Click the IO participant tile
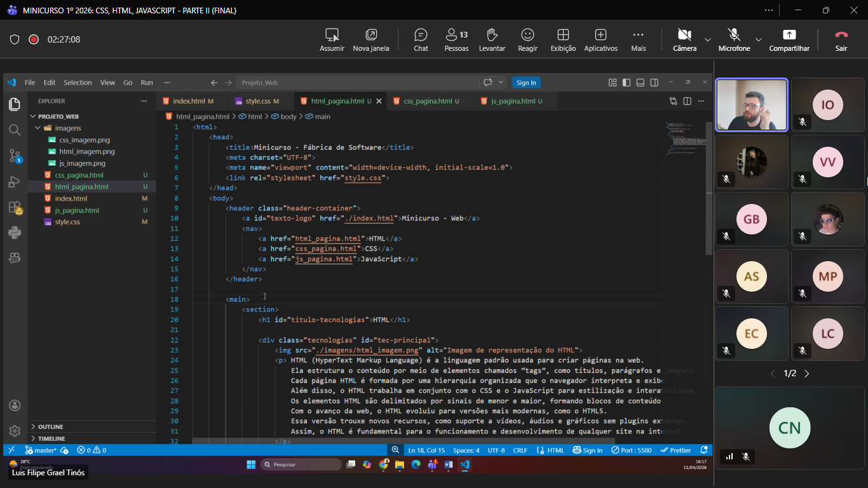Screen dimensions: 868x488 tap(827, 105)
